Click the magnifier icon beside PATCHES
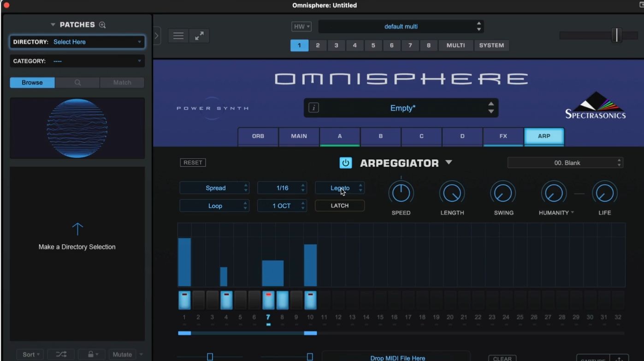 [x=102, y=25]
